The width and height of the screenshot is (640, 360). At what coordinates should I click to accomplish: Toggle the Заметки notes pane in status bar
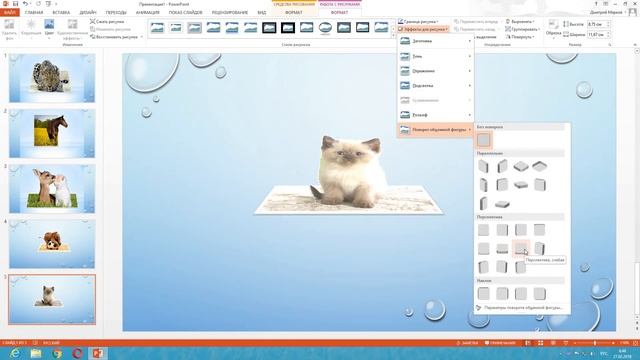(467, 343)
